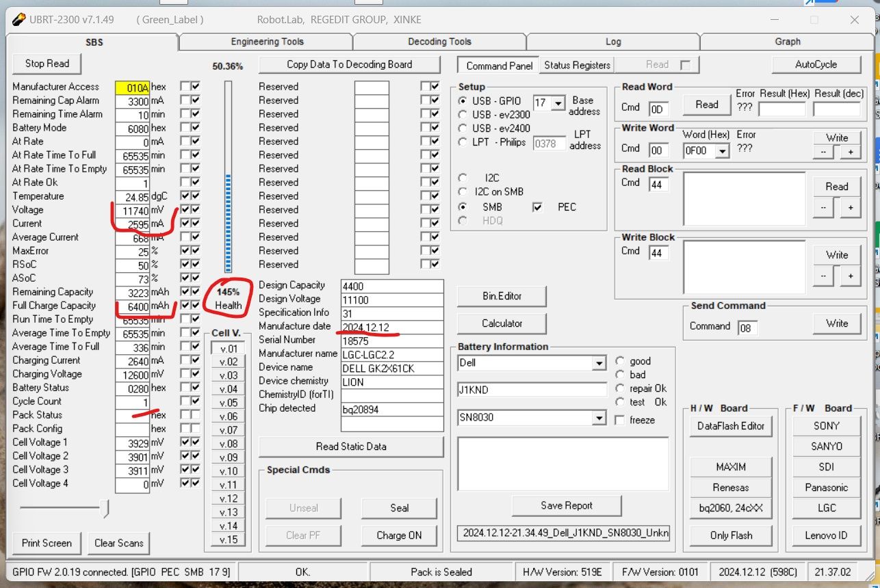Open the DataFlash Editor

pos(731,426)
